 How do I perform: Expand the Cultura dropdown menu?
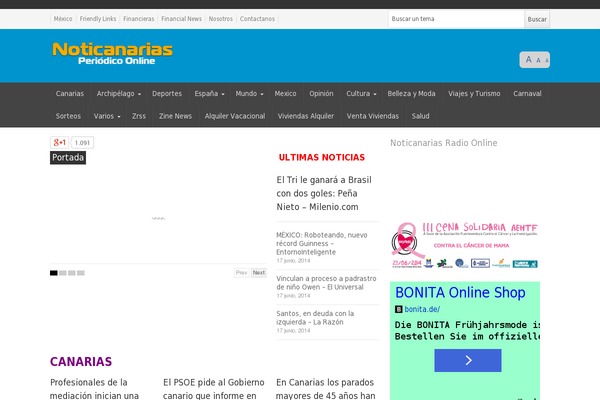tap(361, 93)
